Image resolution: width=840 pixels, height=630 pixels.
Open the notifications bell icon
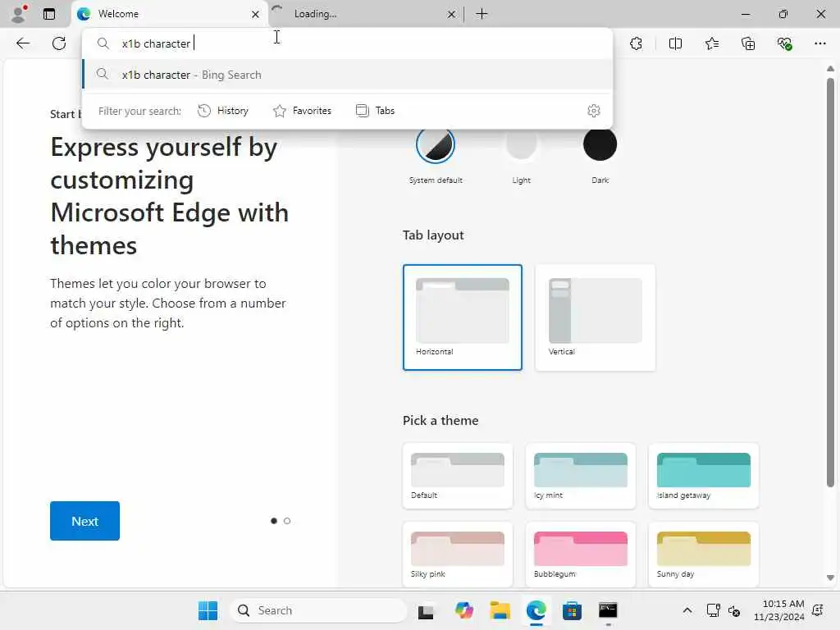818,610
